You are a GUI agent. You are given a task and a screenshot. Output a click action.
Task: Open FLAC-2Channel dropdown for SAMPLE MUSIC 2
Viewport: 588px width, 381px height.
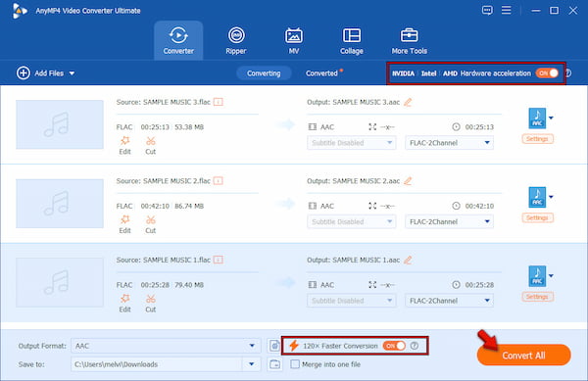(449, 221)
